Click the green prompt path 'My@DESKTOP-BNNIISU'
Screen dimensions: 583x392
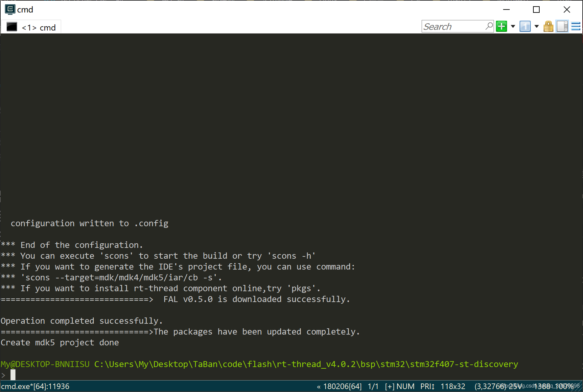tap(45, 364)
